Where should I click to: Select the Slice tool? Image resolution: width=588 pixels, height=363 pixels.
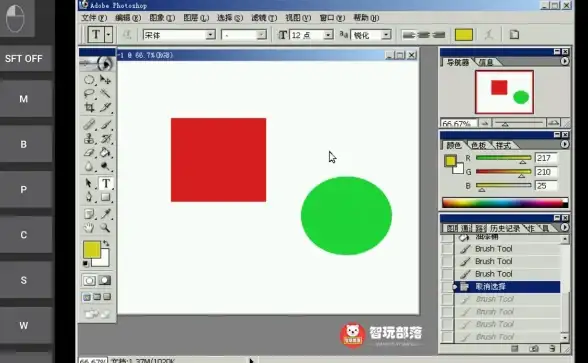tap(105, 107)
